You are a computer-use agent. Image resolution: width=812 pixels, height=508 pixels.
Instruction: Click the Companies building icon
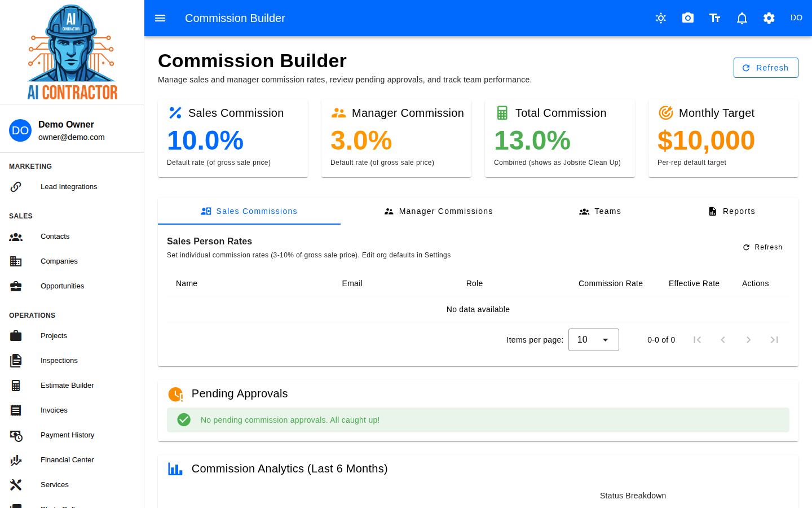point(16,261)
